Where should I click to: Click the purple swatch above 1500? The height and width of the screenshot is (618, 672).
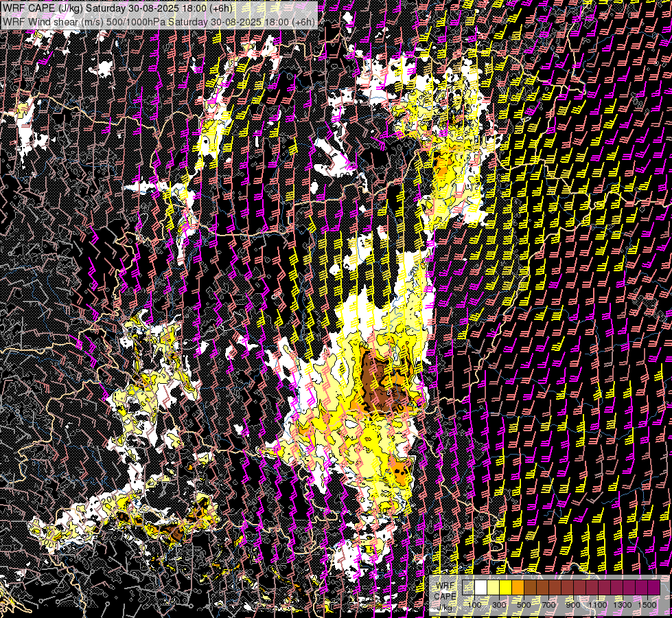tap(653, 587)
